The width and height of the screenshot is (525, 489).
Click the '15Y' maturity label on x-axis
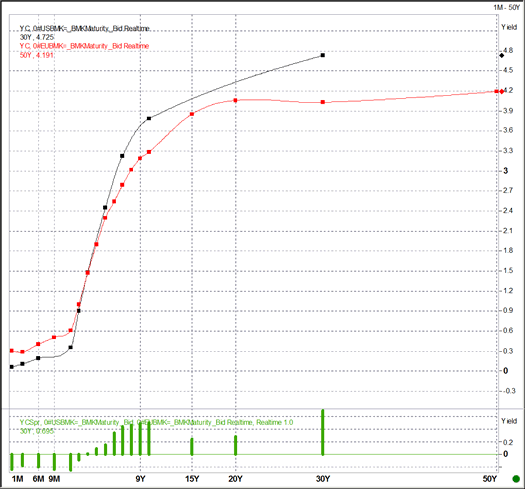coord(192,479)
